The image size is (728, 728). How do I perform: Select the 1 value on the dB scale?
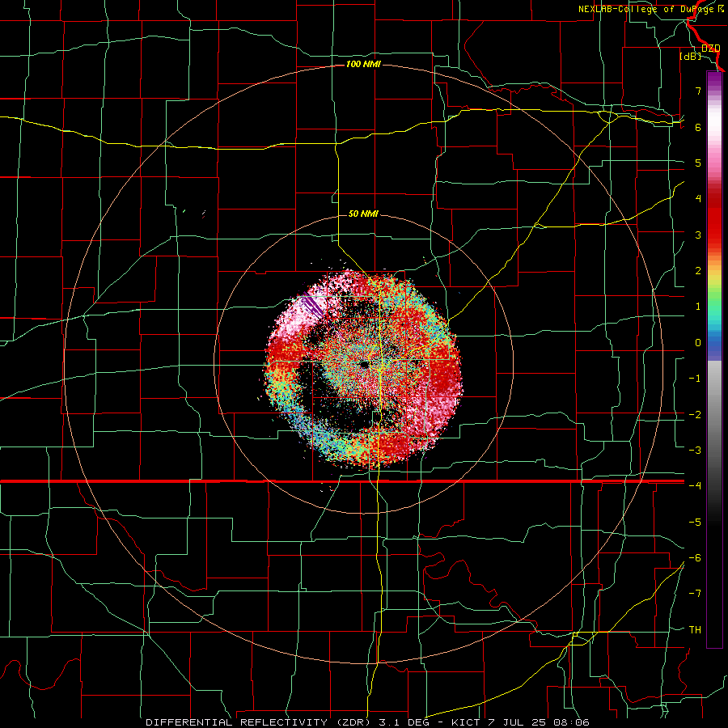click(698, 307)
